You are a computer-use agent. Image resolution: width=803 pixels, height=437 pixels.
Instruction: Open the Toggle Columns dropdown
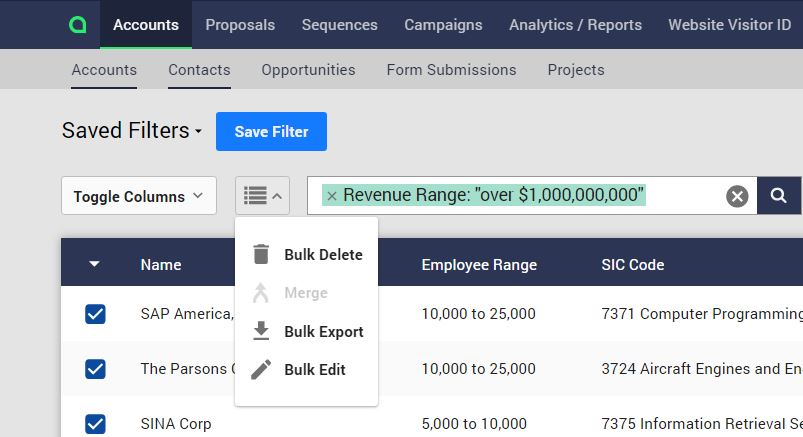coord(139,196)
